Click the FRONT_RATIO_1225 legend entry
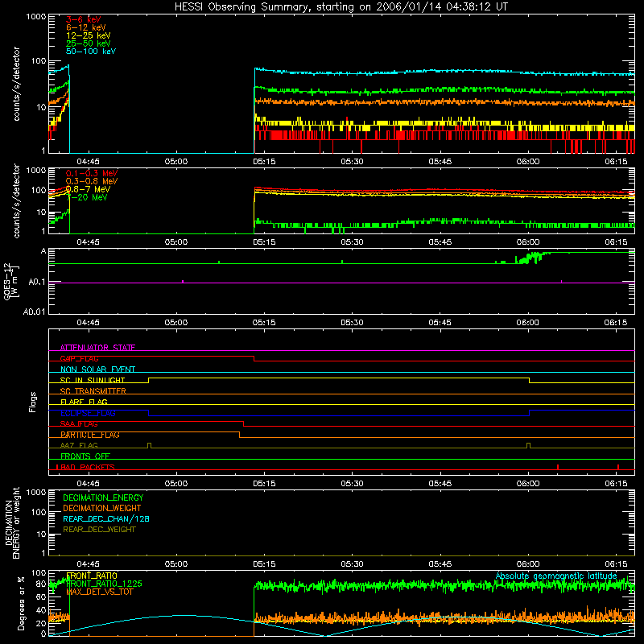Image resolution: width=644 pixels, height=644 pixels. pos(105,584)
